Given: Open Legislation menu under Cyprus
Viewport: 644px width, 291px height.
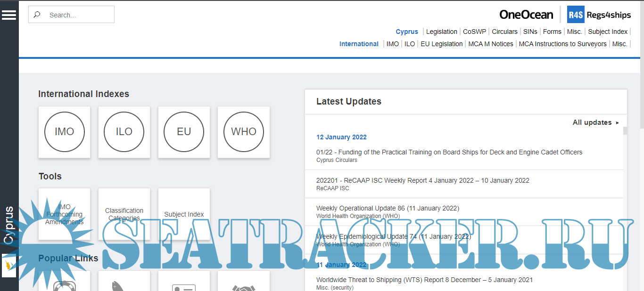Looking at the screenshot, I should pos(441,32).
